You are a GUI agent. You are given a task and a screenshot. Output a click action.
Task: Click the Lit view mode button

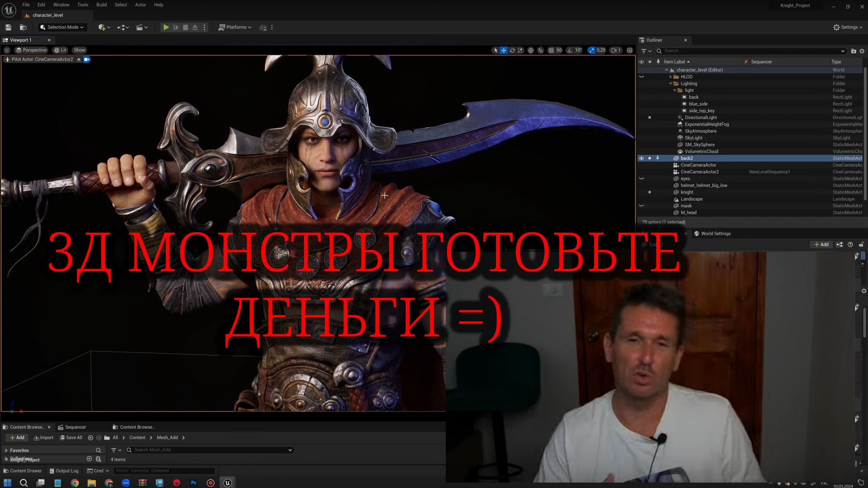pos(60,50)
